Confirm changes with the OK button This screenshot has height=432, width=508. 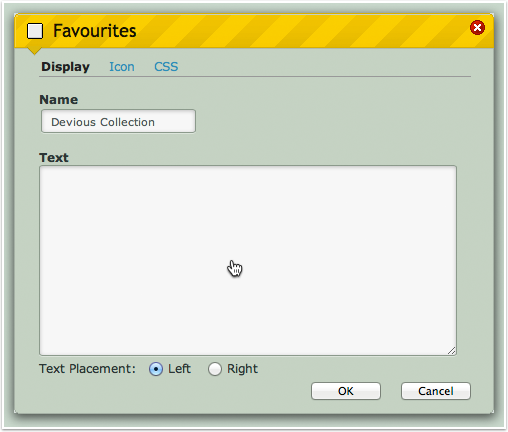pos(346,391)
